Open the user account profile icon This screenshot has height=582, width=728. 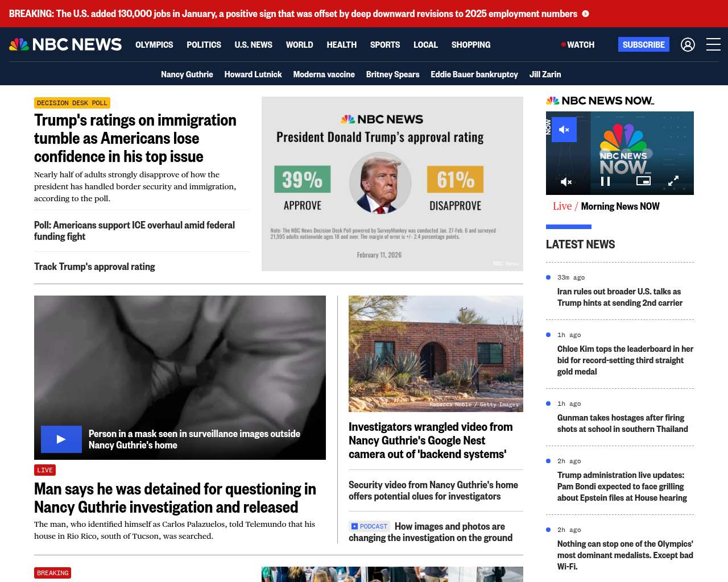(688, 44)
